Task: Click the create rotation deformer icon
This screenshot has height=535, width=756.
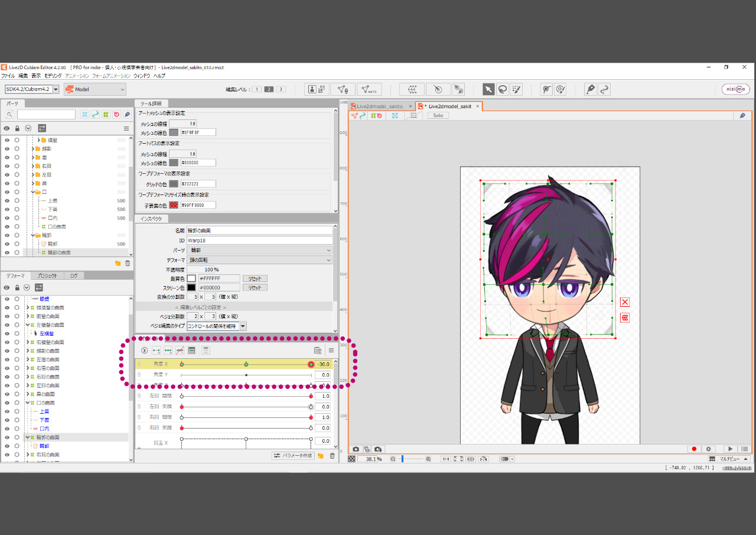Action: [438, 89]
